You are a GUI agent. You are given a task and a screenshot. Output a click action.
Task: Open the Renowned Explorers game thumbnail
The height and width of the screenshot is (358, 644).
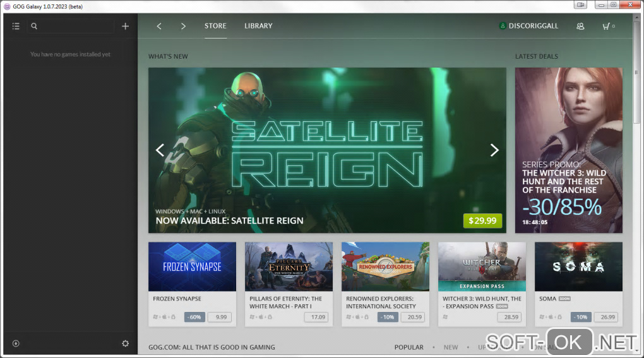(385, 266)
